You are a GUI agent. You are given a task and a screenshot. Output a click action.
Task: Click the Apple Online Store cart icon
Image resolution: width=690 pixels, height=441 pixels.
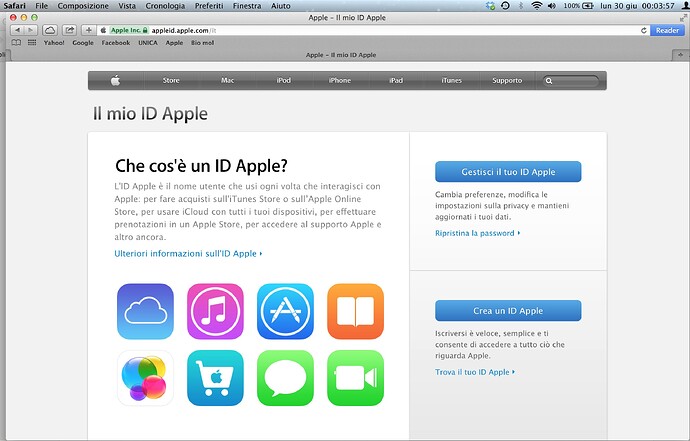pyautogui.click(x=215, y=378)
